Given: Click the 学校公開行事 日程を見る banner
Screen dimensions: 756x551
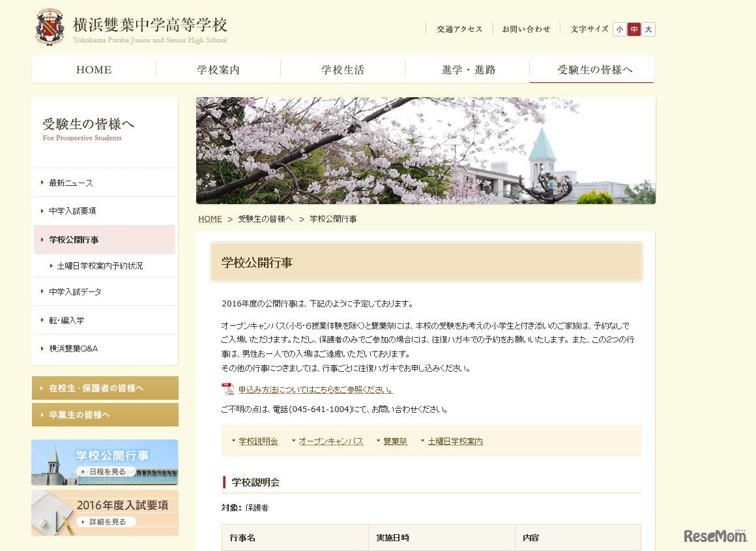Looking at the screenshot, I should [105, 462].
